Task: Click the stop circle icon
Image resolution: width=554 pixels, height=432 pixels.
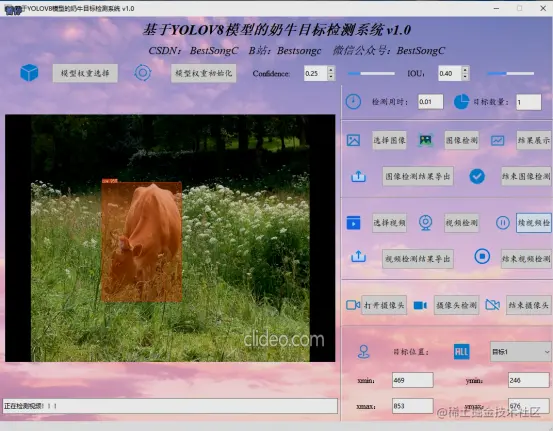Action: 482,256
